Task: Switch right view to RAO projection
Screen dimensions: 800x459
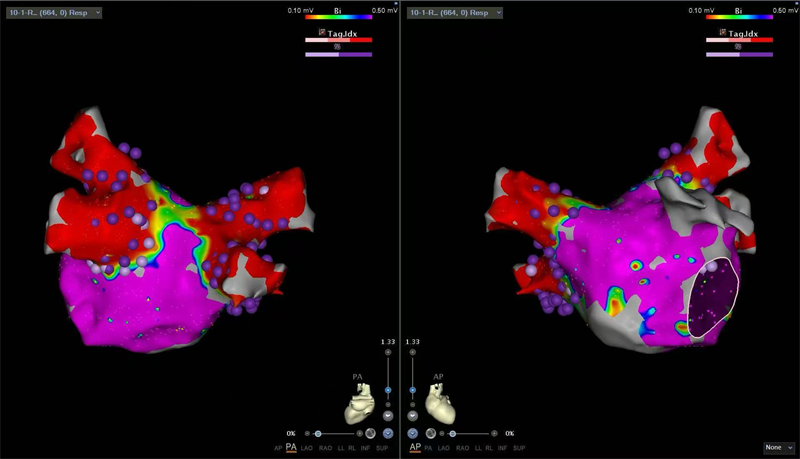Action: 463,448
